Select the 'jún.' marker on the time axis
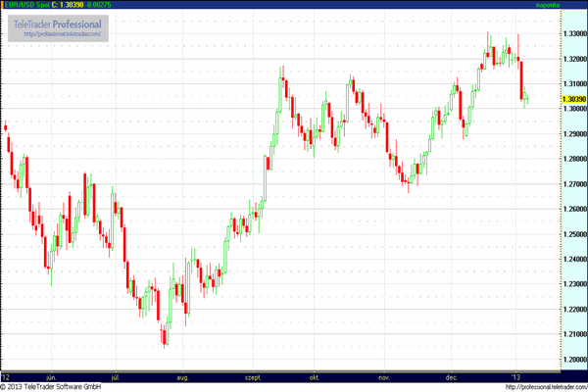Screen dimensions: 588x392 pos(49,375)
